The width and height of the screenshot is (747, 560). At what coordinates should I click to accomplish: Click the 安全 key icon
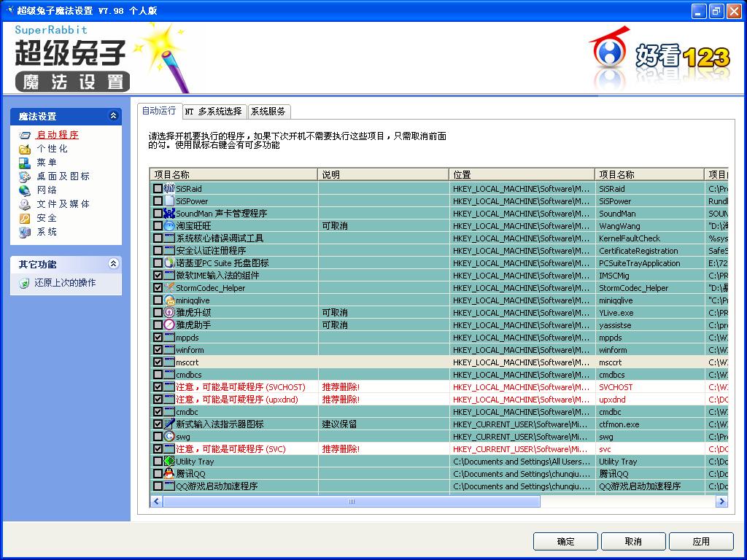coord(25,218)
